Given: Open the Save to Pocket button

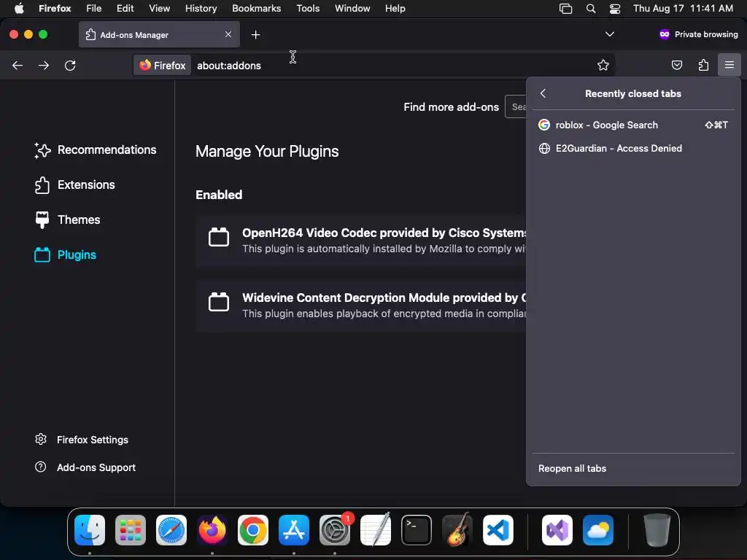Looking at the screenshot, I should [x=676, y=65].
